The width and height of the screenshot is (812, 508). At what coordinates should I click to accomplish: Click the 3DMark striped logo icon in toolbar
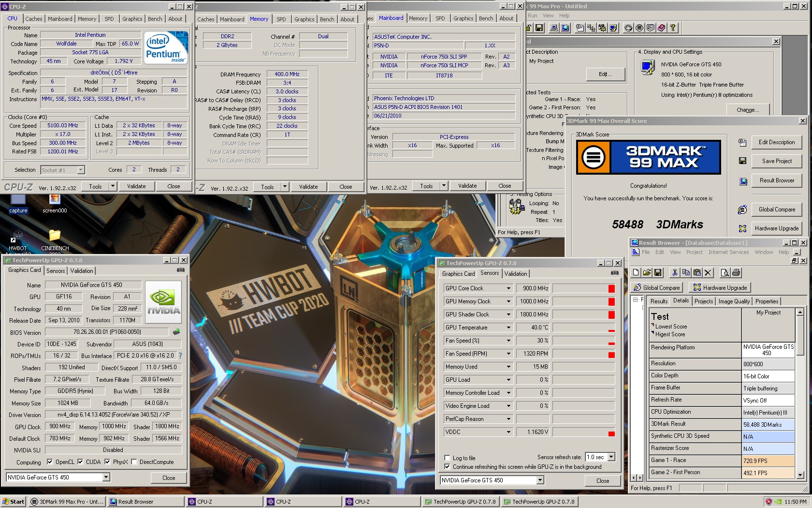[x=639, y=28]
